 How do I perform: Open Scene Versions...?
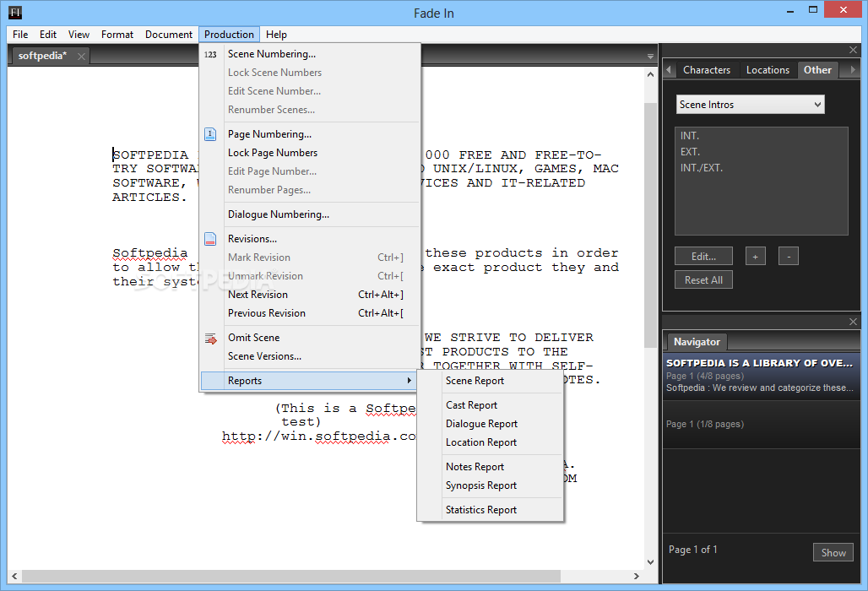pos(310,356)
